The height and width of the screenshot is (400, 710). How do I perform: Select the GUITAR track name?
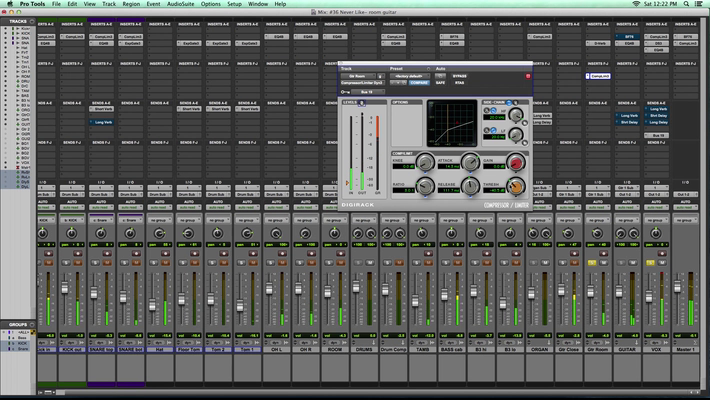(627, 350)
